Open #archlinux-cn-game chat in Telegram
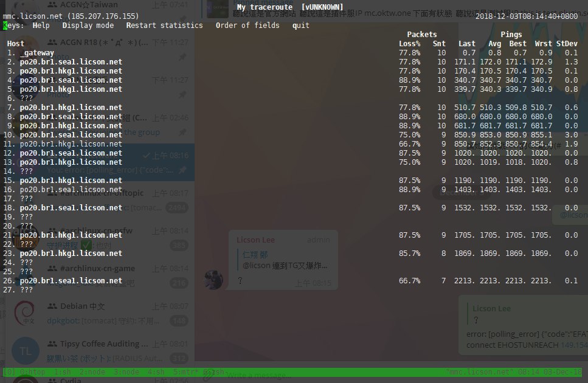 coord(100,275)
